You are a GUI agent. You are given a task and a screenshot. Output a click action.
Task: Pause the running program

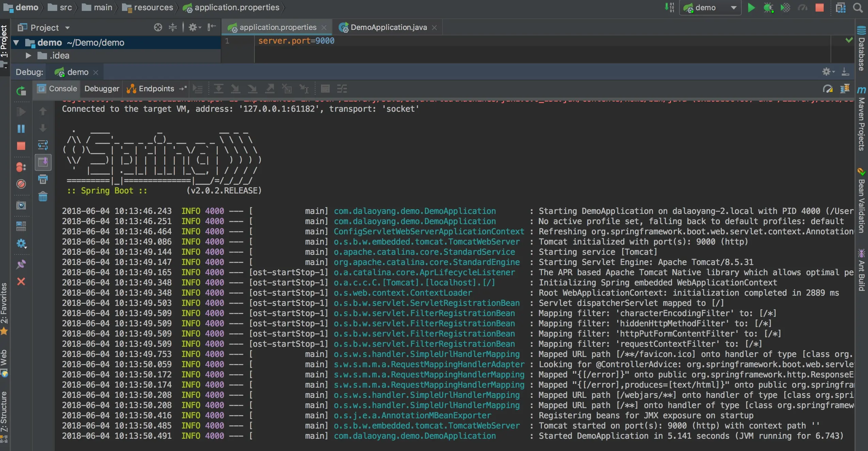pos(21,129)
